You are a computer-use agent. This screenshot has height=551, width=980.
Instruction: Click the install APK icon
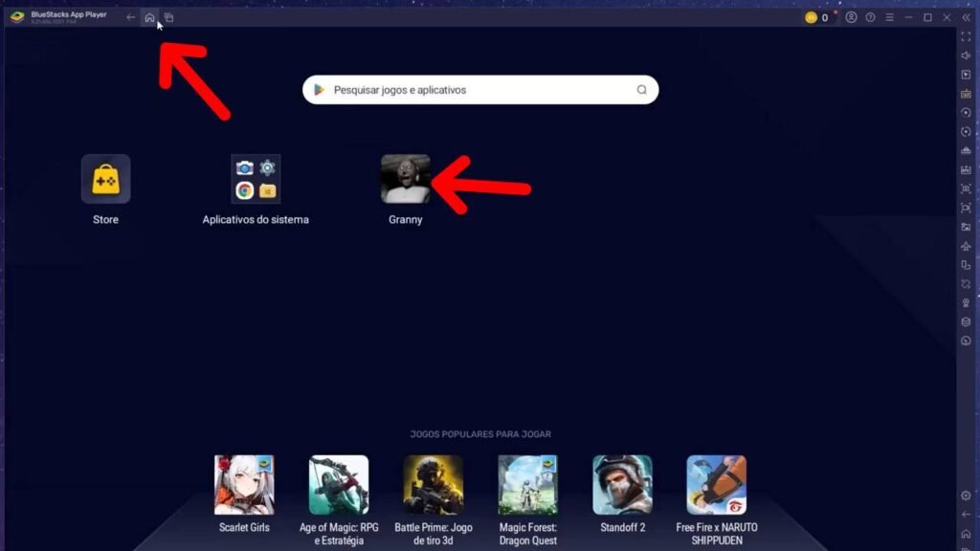tap(966, 170)
